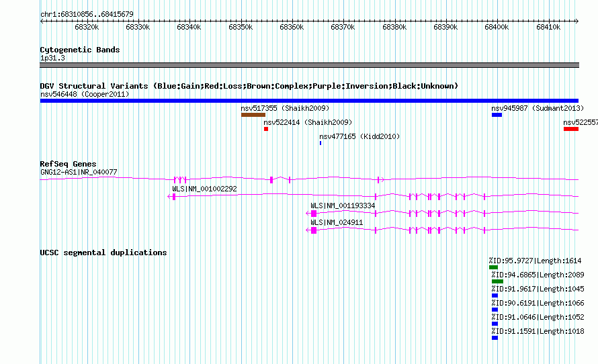Click the nsv546448 (Cooper2011) label
The image size is (598, 364).
pos(85,94)
